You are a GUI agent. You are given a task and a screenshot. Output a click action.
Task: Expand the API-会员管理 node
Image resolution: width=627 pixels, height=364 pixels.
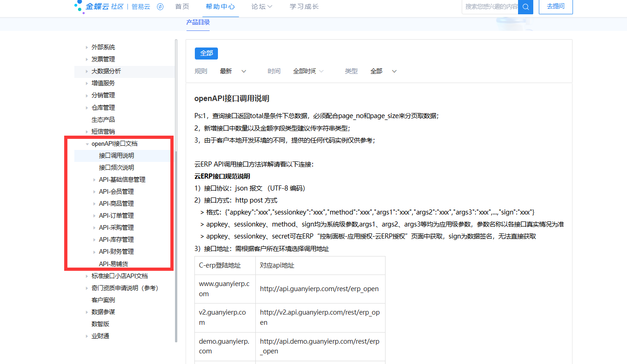click(x=94, y=191)
